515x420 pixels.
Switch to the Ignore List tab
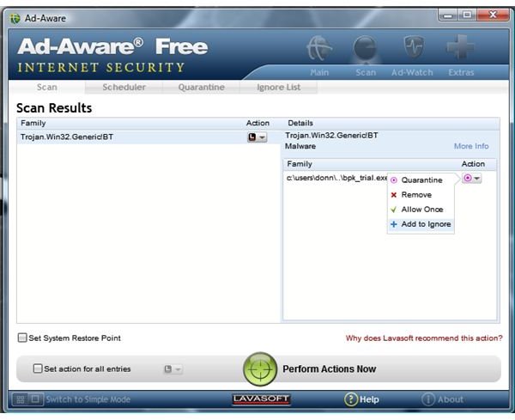pos(278,87)
